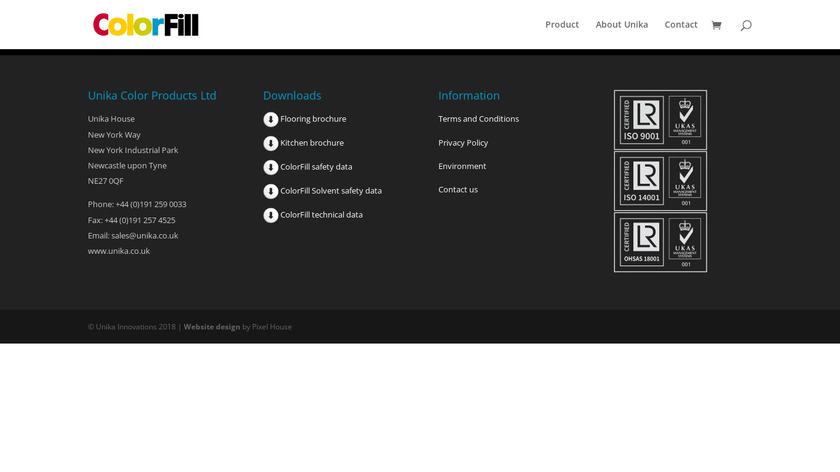
Task: Open the Contact menu item
Action: tap(681, 25)
